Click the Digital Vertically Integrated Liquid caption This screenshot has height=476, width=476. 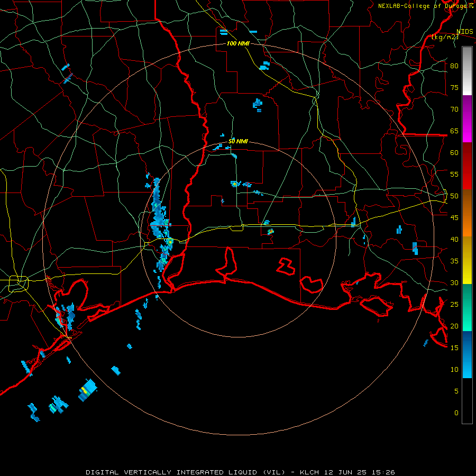[x=240, y=472]
